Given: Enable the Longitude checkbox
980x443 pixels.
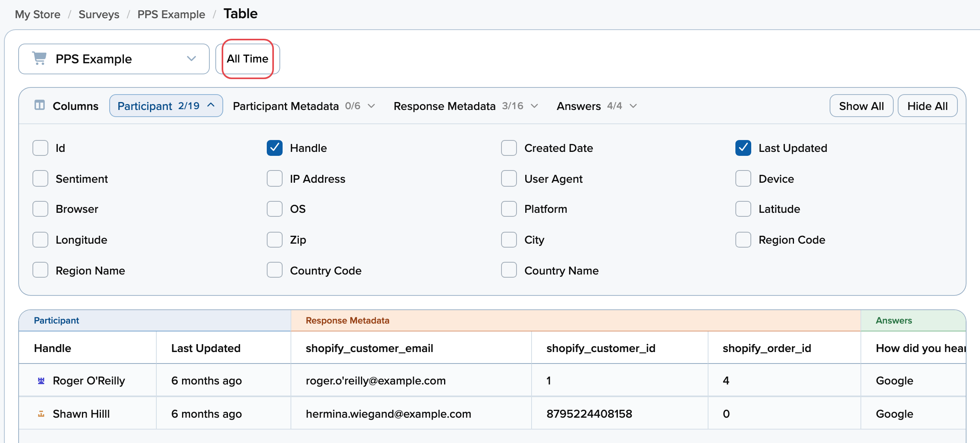Looking at the screenshot, I should click(40, 240).
